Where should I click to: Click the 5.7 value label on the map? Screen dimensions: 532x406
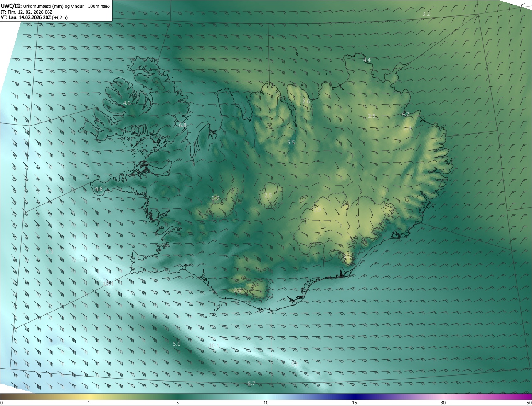click(251, 384)
